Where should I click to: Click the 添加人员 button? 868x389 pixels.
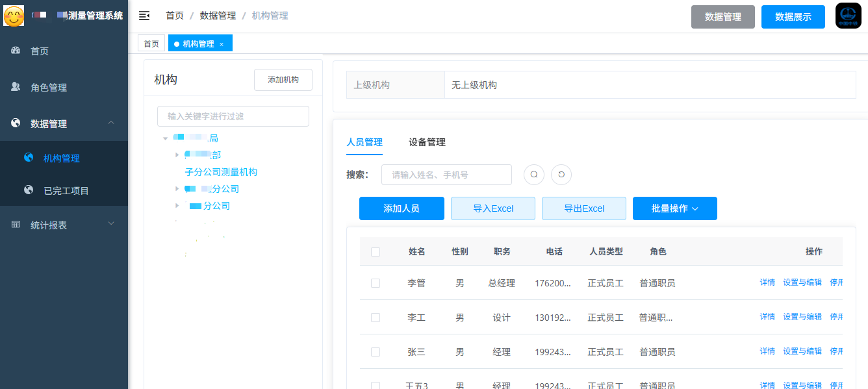pos(402,208)
